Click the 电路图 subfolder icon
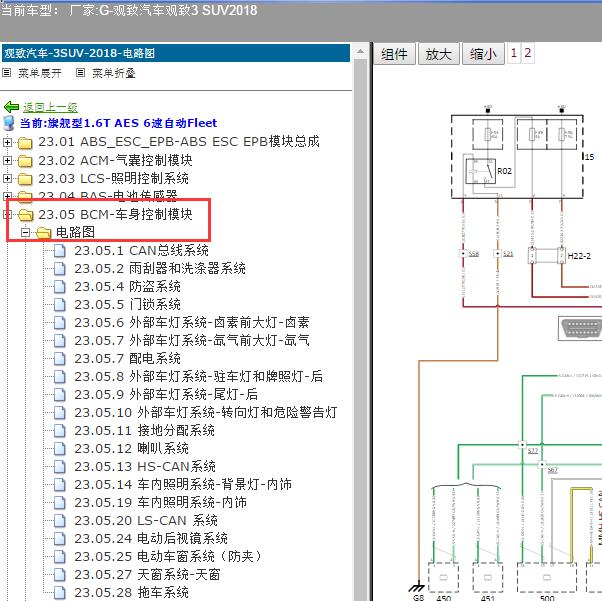Screen dimensions: 602x601 pos(43,233)
